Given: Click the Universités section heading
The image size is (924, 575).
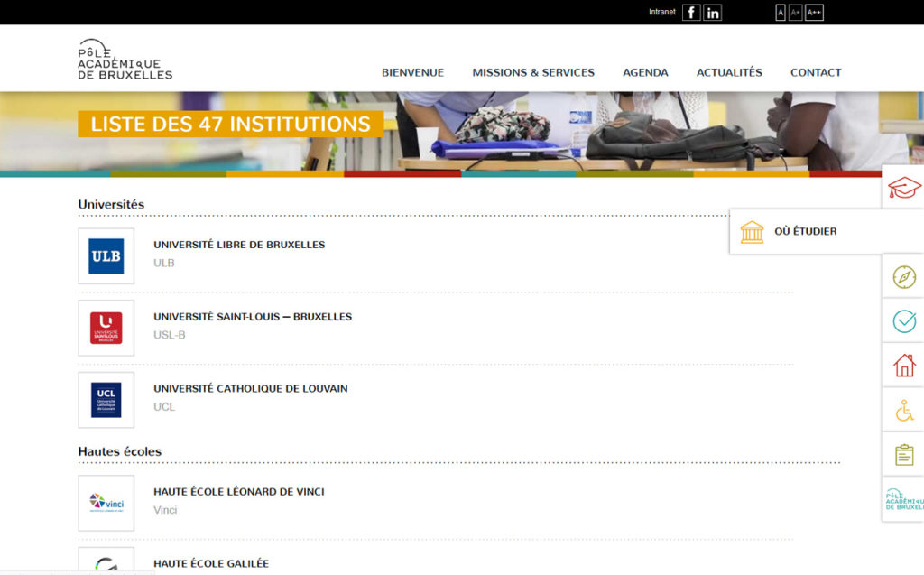Looking at the screenshot, I should pos(111,204).
